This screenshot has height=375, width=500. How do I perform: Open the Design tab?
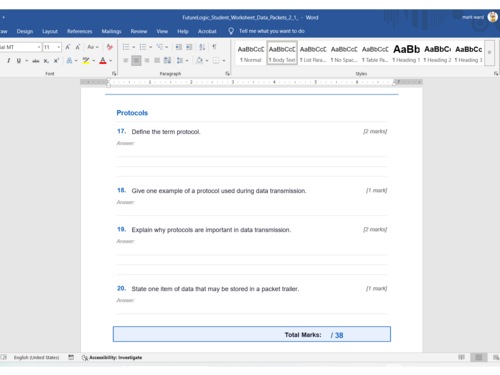[25, 31]
